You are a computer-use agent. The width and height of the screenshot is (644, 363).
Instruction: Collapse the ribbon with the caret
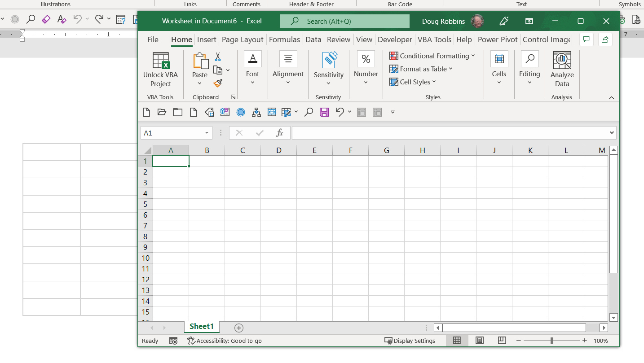611,97
